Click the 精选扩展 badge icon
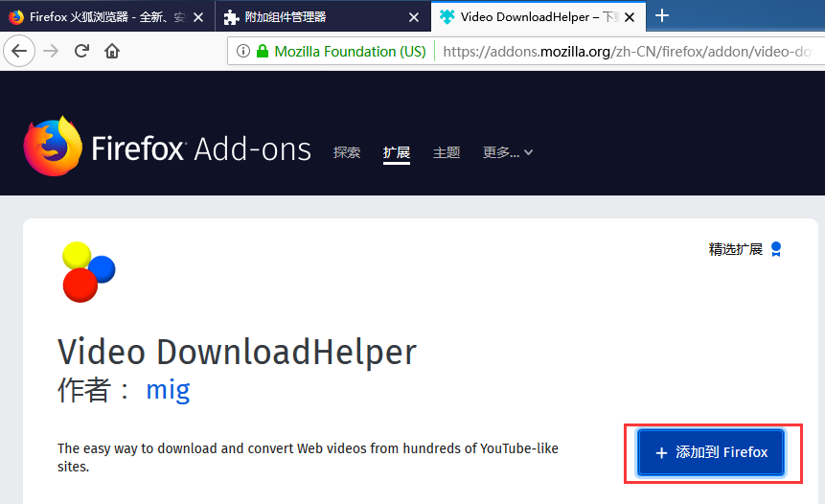The image size is (825, 504). point(775,249)
